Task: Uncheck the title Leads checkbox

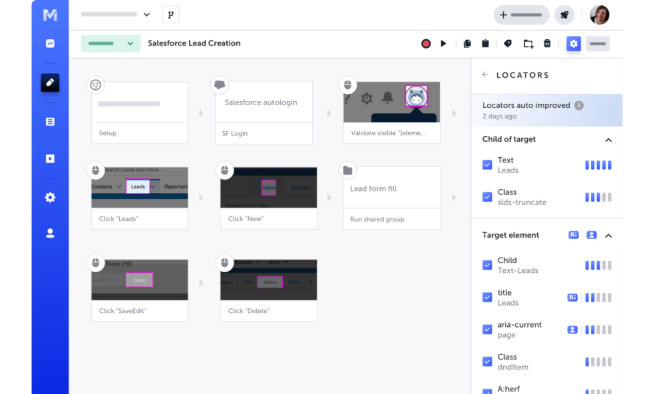Action: tap(488, 297)
